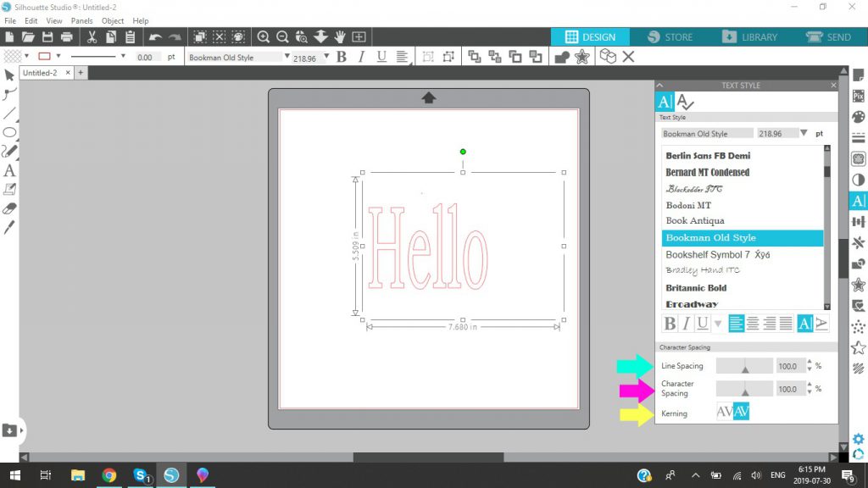Turn kerning off in Text Style panel
Screen dimensions: 868x488
724,412
